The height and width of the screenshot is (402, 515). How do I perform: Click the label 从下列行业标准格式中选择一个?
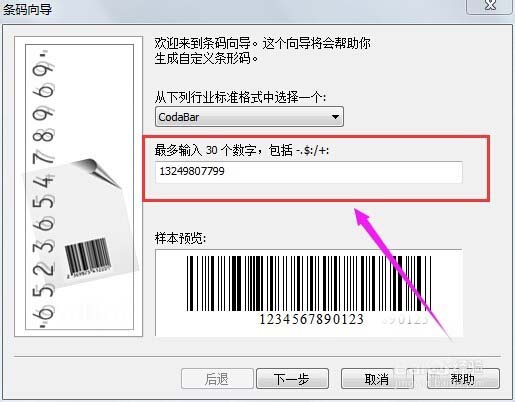(x=240, y=98)
